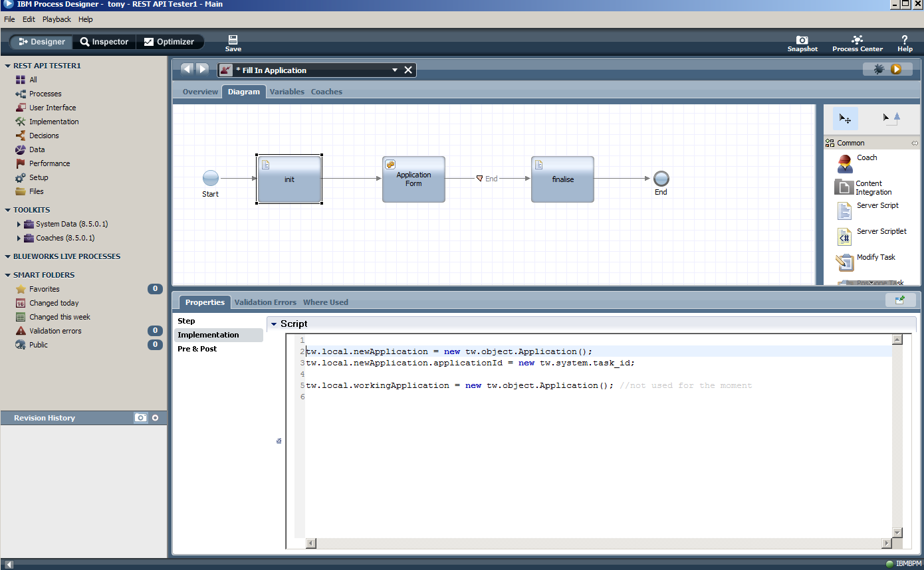This screenshot has width=924, height=570.
Task: Go back with the left arrow button
Action: 187,69
